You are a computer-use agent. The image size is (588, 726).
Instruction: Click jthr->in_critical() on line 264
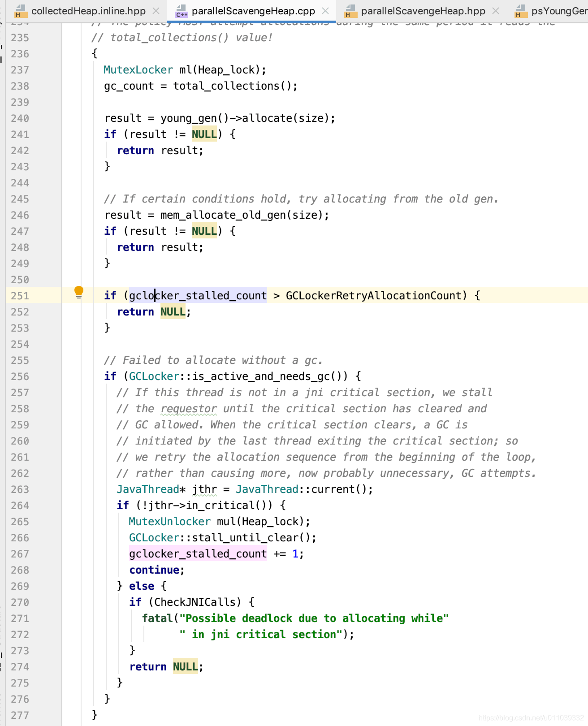(207, 506)
